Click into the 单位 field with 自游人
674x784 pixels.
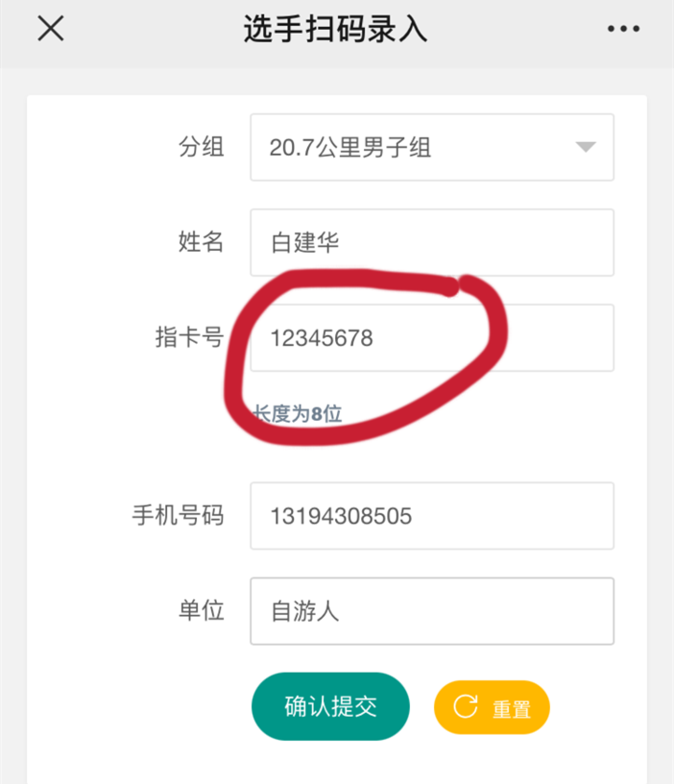coord(431,611)
